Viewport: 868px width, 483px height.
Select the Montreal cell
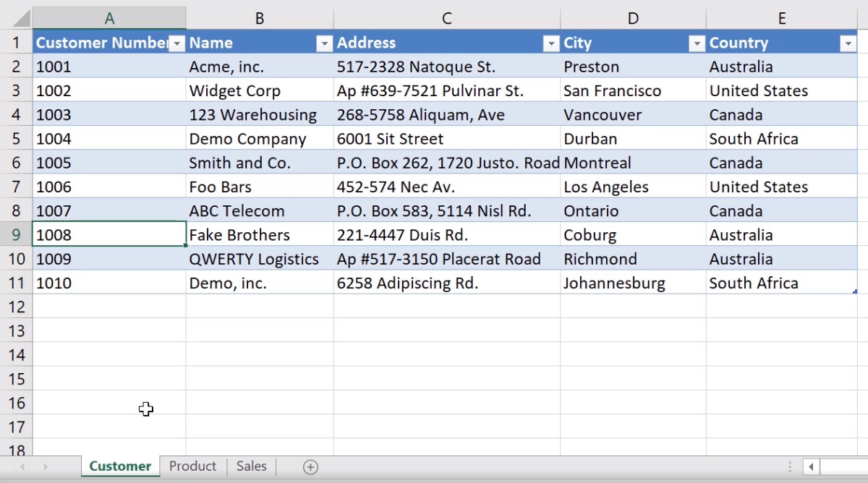coord(633,163)
